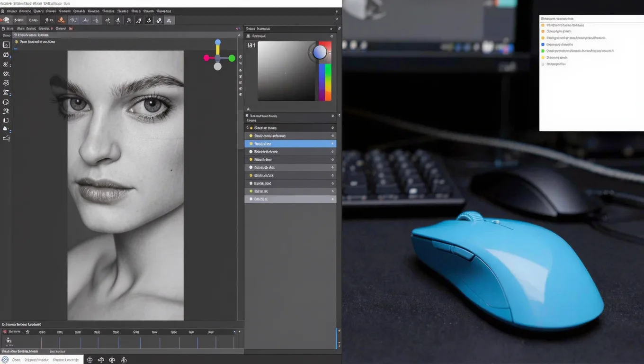This screenshot has height=364, width=644.
Task: Click the rainbow hue strip in color panel
Action: coord(325,82)
